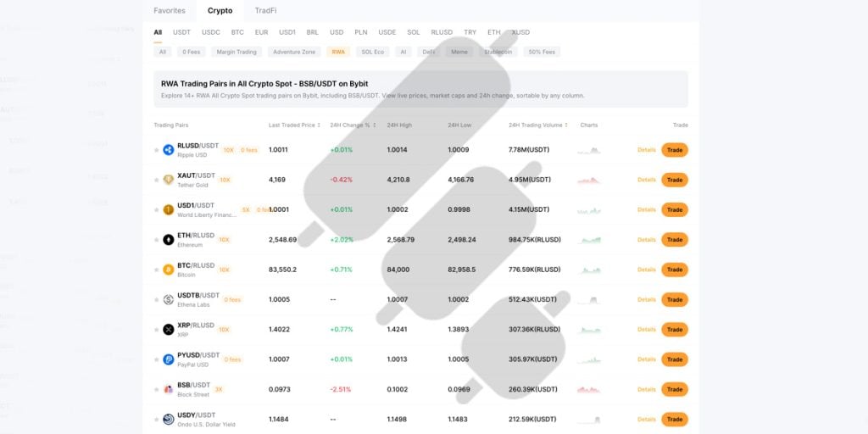Select the All quote currency tab
This screenshot has height=434, width=868.
[158, 33]
